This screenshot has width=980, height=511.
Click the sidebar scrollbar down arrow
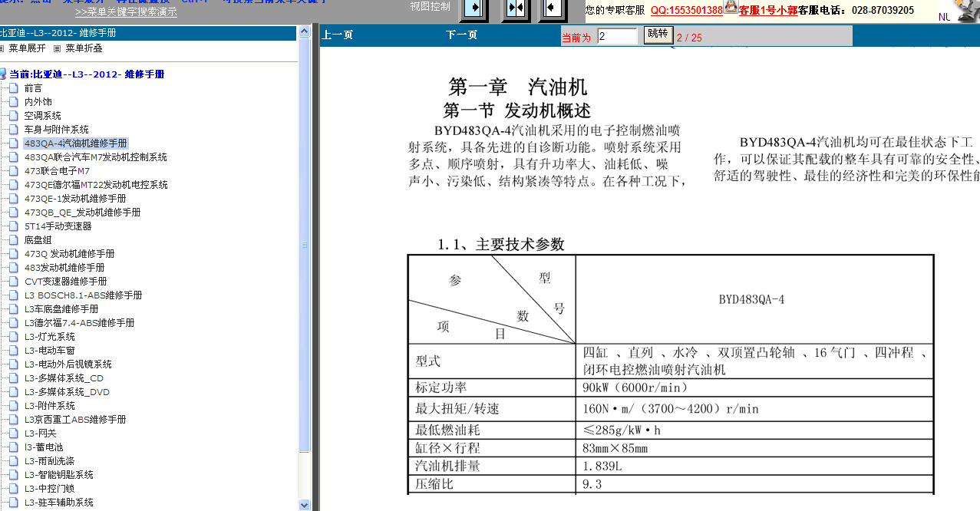tap(304, 505)
